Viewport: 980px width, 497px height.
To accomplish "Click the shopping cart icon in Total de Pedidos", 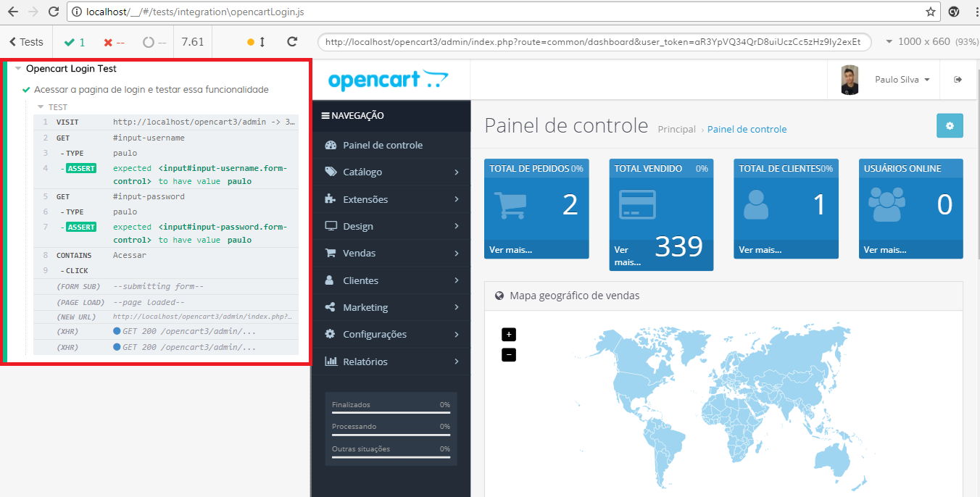I will pyautogui.click(x=510, y=206).
